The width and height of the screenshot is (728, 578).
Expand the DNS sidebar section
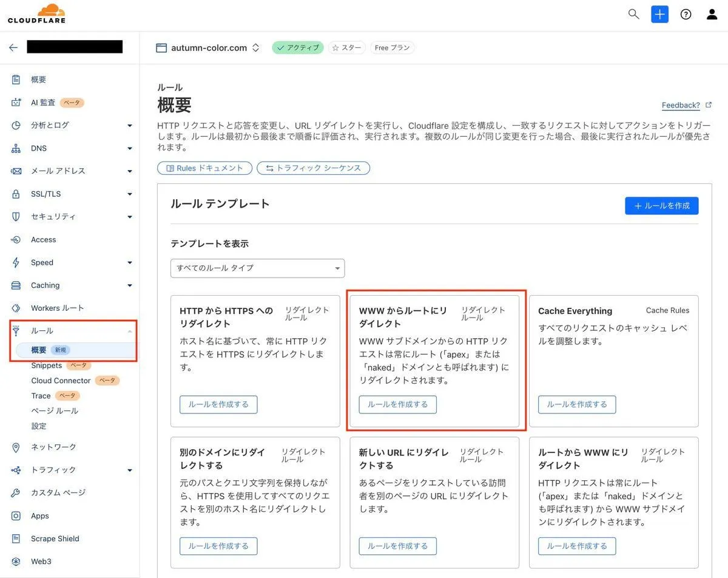tap(129, 148)
